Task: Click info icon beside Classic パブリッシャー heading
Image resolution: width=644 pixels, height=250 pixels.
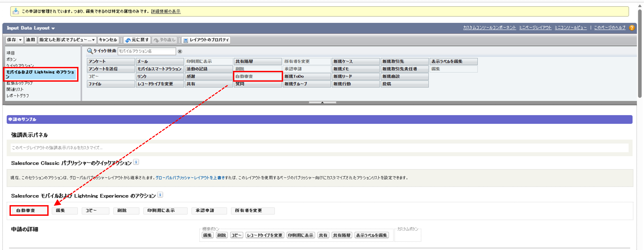Action: [x=136, y=162]
